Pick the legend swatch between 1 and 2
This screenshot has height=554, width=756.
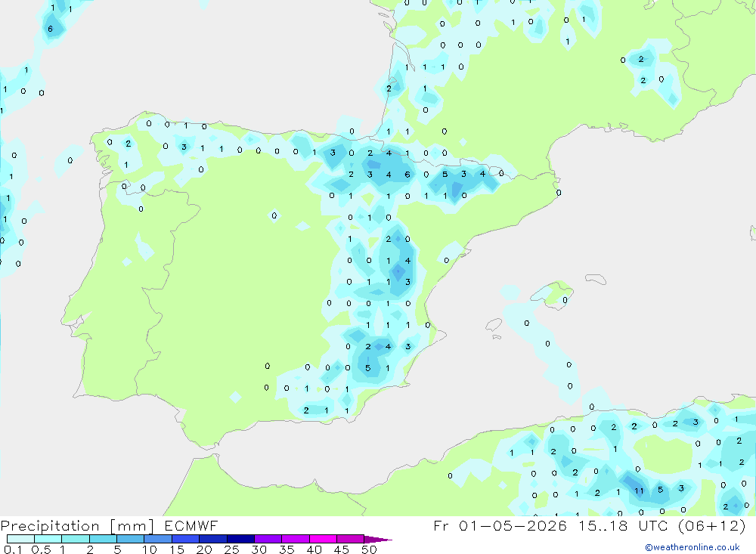click(75, 539)
